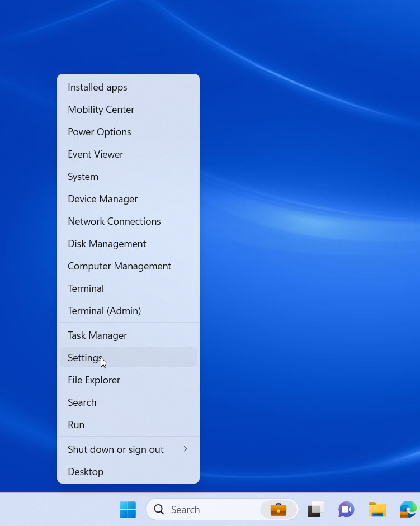Click the Windows Start button
The width and height of the screenshot is (420, 526).
128,509
